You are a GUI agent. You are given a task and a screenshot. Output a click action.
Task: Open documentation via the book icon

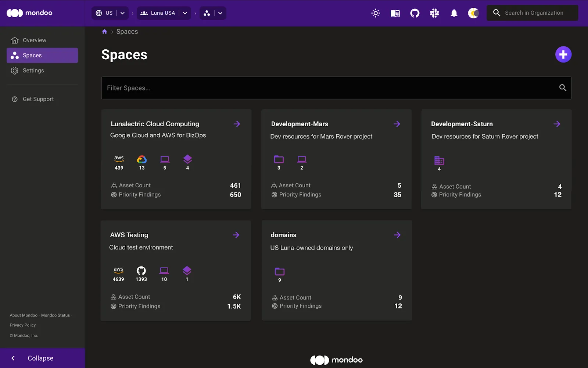point(395,13)
